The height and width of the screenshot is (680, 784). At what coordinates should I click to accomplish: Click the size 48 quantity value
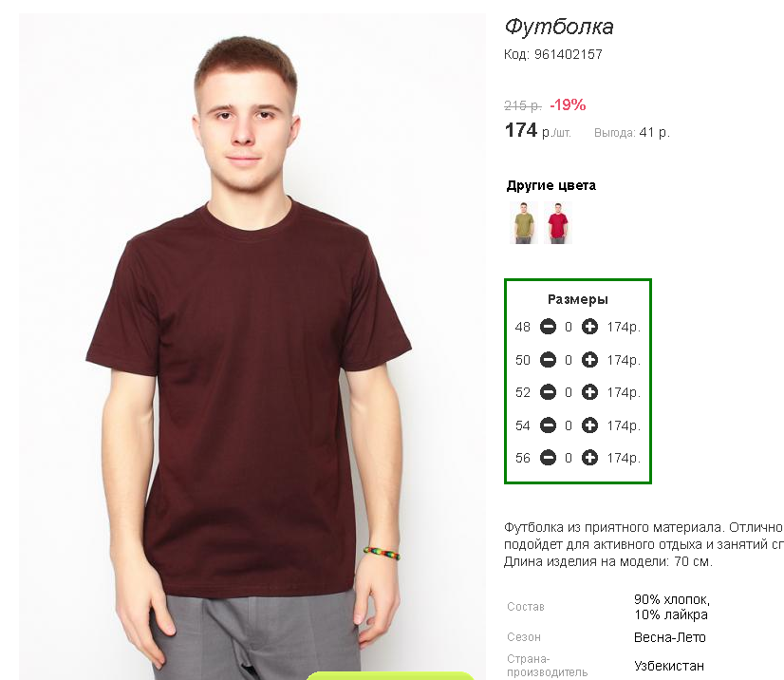569,328
